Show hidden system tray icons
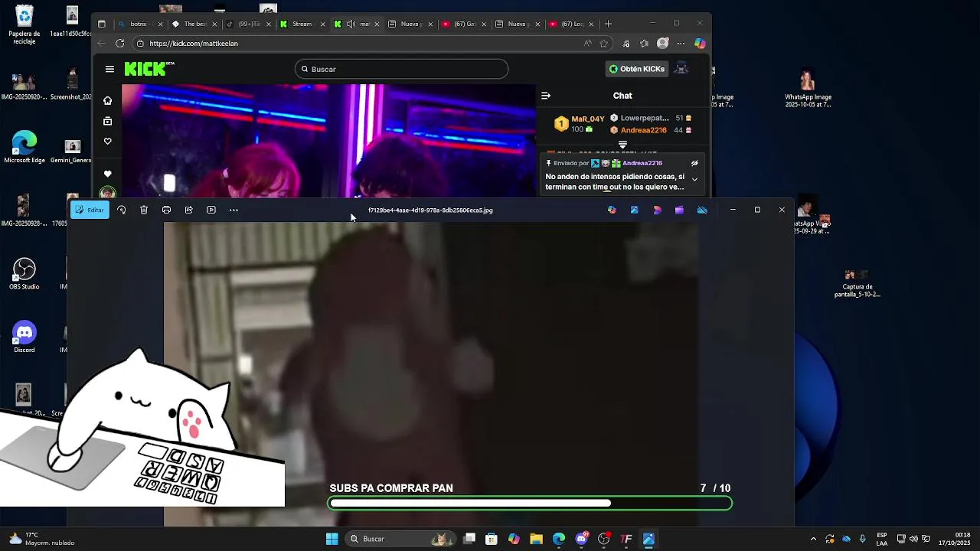This screenshot has height=551, width=980. pyautogui.click(x=813, y=539)
